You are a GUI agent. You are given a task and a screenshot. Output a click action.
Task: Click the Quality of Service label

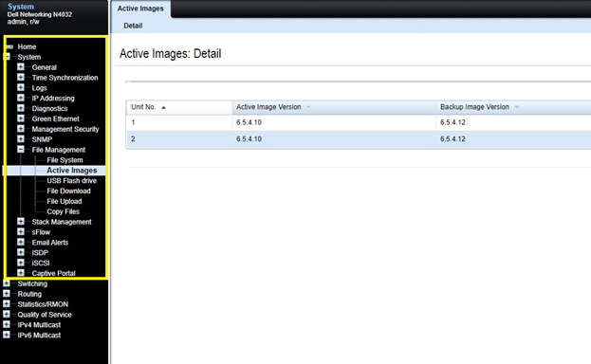coord(45,315)
